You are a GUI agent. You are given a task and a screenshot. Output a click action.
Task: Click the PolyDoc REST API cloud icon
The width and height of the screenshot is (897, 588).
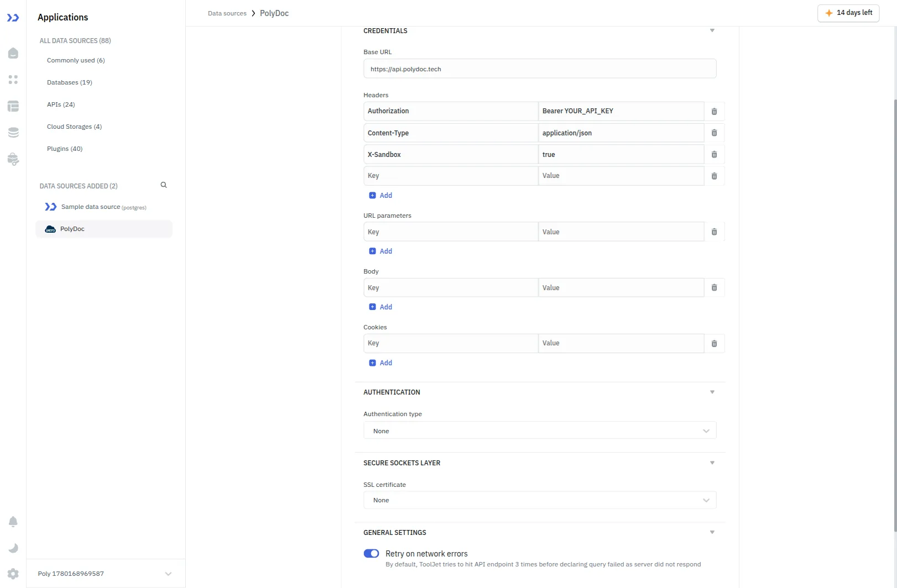coord(50,229)
